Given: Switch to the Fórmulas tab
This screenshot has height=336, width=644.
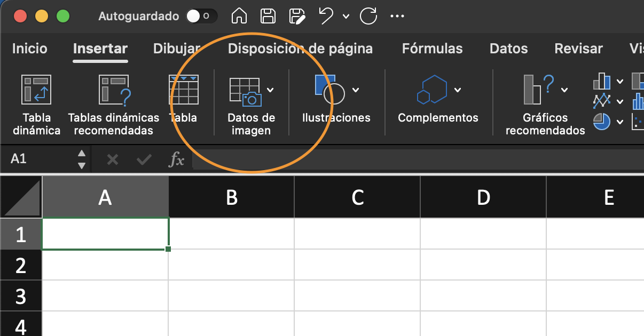Looking at the screenshot, I should tap(431, 49).
